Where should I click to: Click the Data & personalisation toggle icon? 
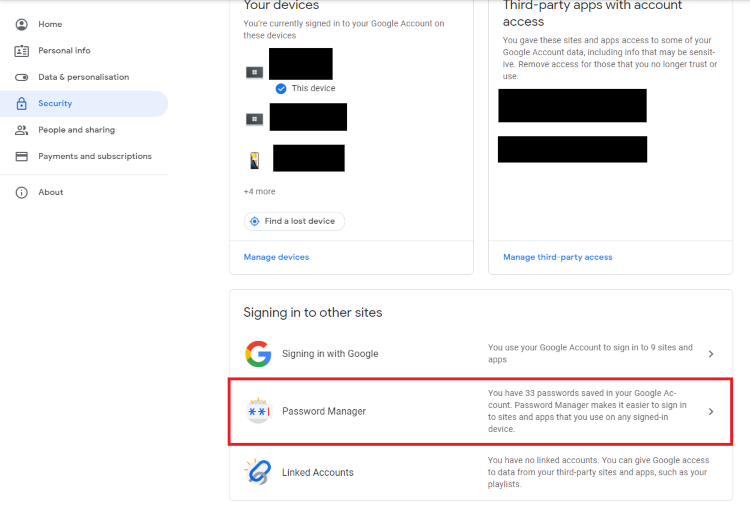tap(21, 77)
